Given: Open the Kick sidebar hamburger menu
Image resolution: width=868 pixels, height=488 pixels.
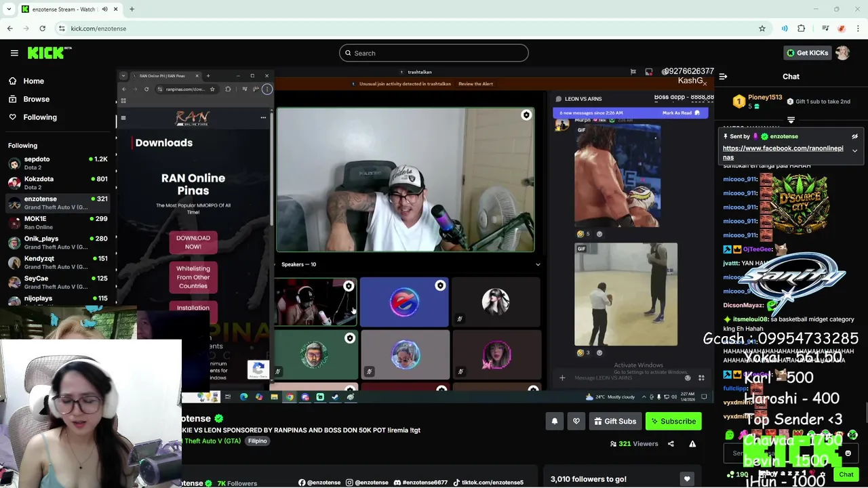Looking at the screenshot, I should pyautogui.click(x=14, y=53).
